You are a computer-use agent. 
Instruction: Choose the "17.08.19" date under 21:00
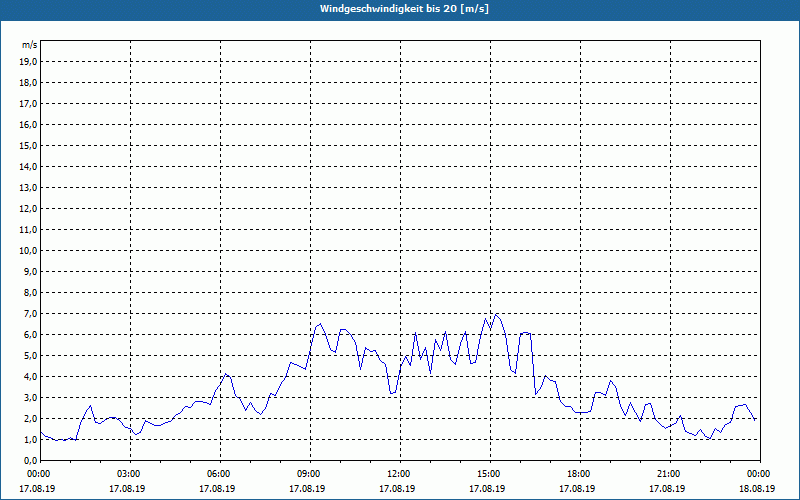pyautogui.click(x=667, y=489)
